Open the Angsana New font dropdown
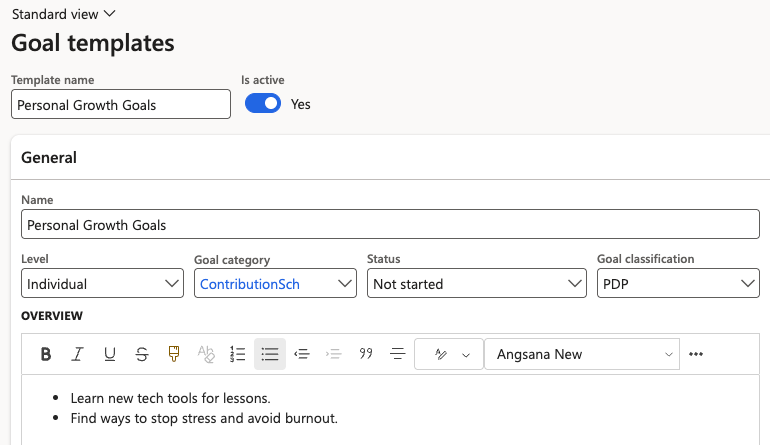Screen dimensions: 770x445 click(582, 354)
